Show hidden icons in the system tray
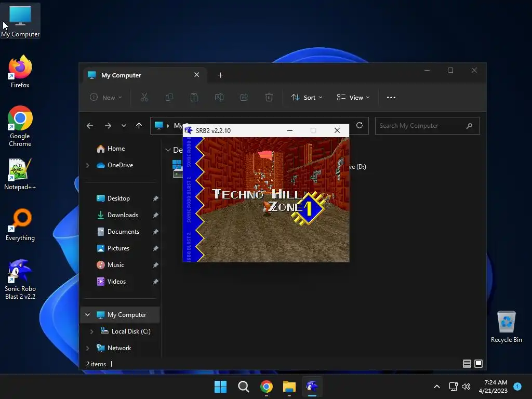Viewport: 532px width, 399px height. (x=437, y=387)
